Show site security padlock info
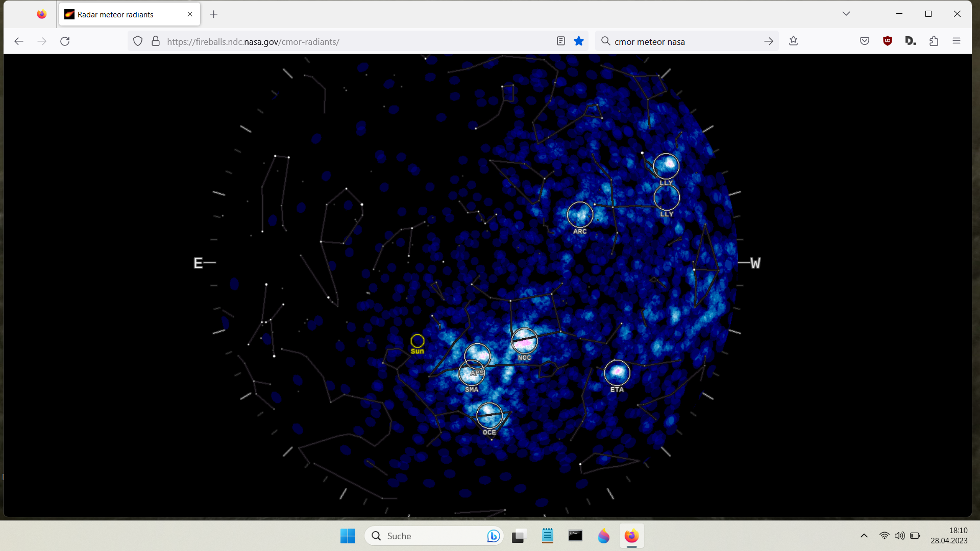Viewport: 980px width, 551px height. [x=156, y=41]
